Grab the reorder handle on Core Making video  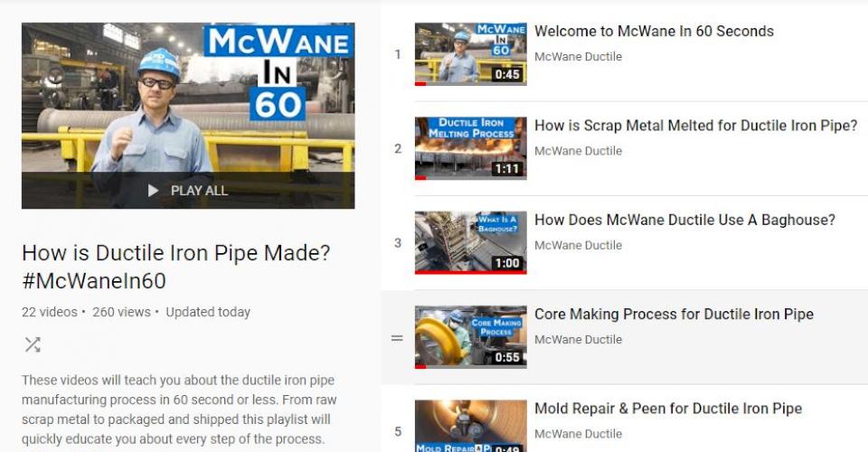(397, 337)
